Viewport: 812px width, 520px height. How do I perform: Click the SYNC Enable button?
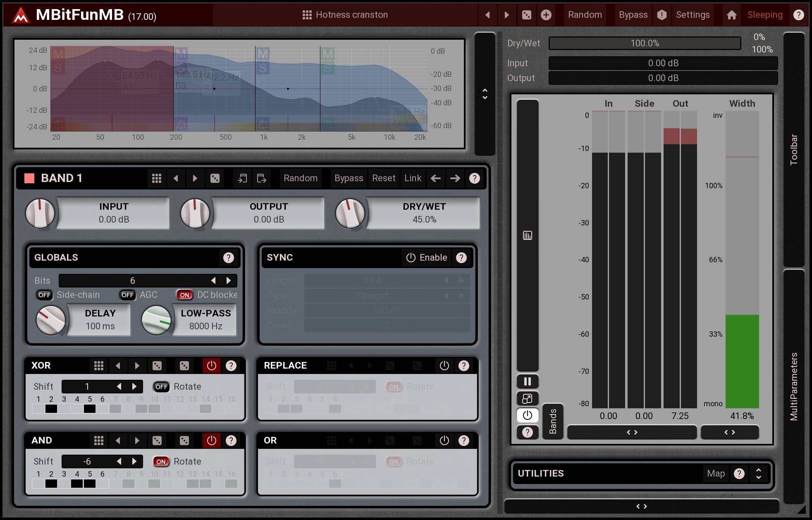(x=427, y=258)
